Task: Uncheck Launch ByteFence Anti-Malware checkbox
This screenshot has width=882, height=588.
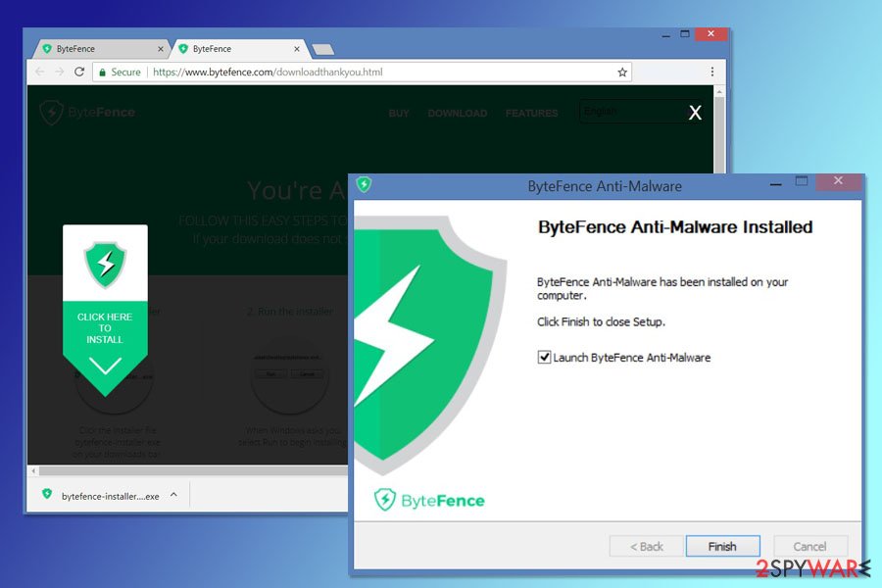Action: (544, 357)
